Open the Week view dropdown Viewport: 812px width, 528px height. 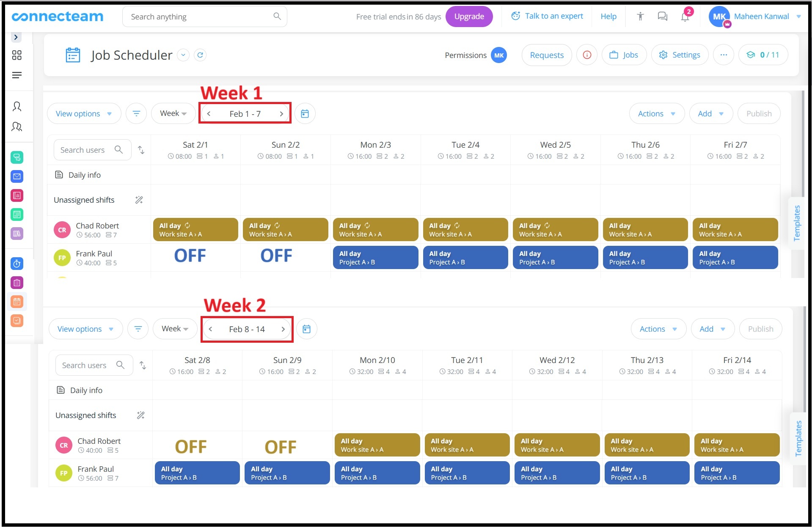pos(173,113)
